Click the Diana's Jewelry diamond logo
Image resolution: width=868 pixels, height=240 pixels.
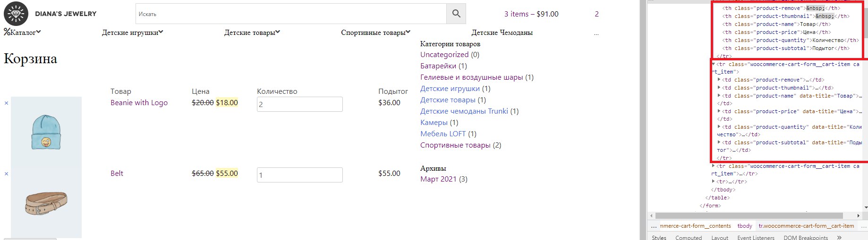pos(16,14)
